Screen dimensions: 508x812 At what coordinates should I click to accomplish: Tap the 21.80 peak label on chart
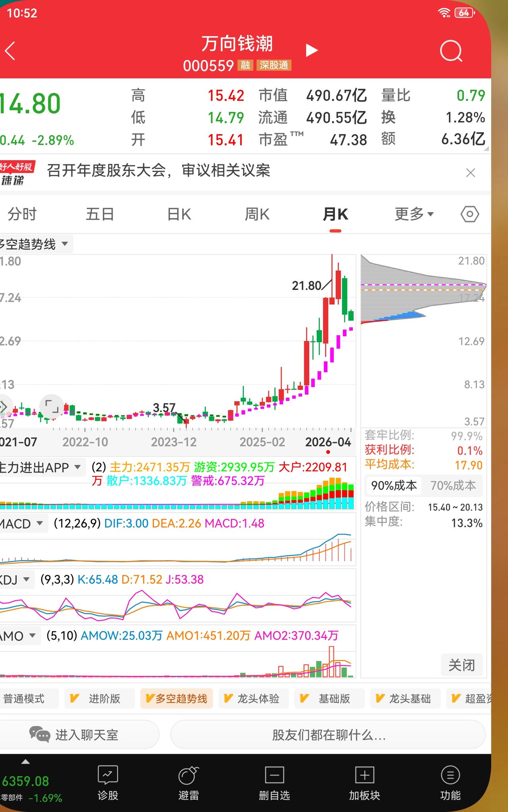pyautogui.click(x=306, y=285)
